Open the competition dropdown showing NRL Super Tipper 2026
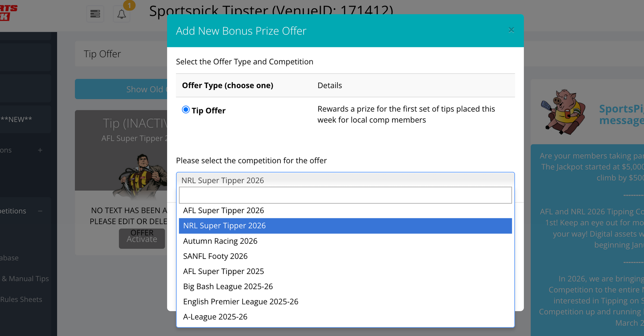644x336 pixels. tap(345, 180)
